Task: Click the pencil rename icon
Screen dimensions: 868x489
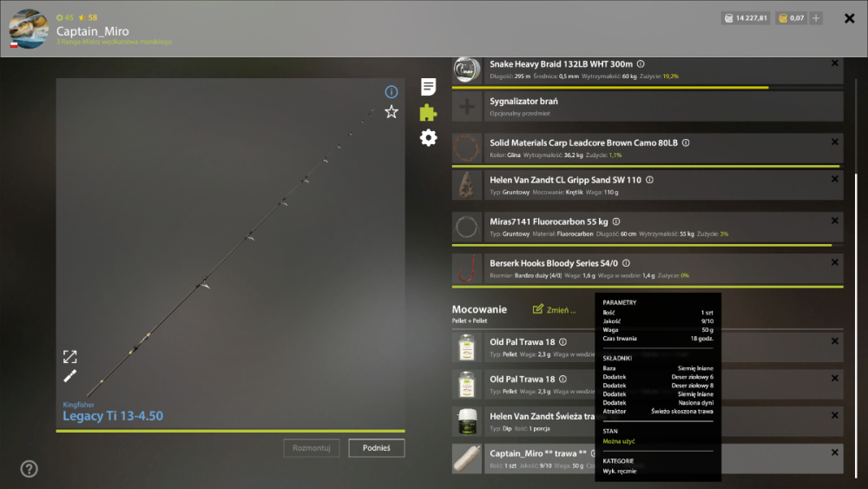Action: coord(69,377)
